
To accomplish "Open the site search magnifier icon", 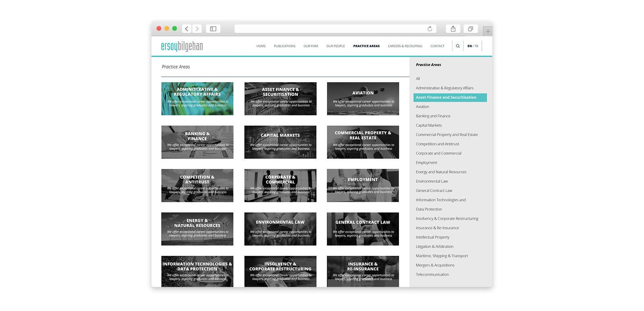I will (458, 46).
